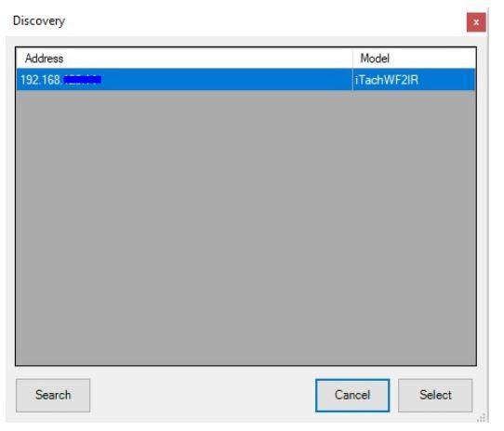The image size is (504, 431).
Task: Click empty dialog space between Search and Cancel
Action: click(203, 396)
